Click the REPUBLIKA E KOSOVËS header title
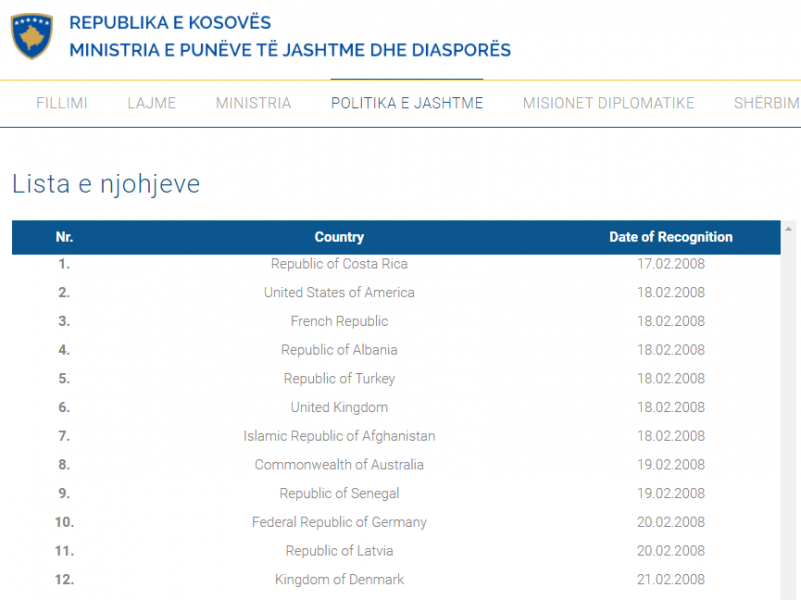This screenshot has width=801, height=600. click(170, 22)
